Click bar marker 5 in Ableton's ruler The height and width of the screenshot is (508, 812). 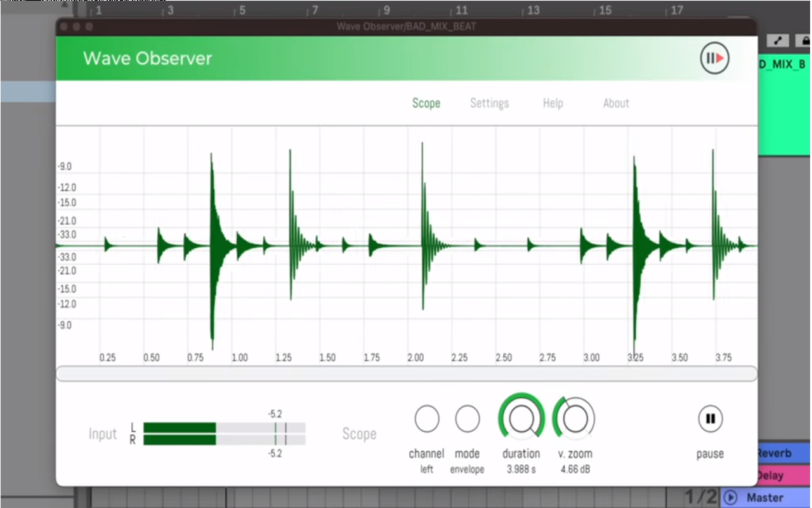coord(242,11)
